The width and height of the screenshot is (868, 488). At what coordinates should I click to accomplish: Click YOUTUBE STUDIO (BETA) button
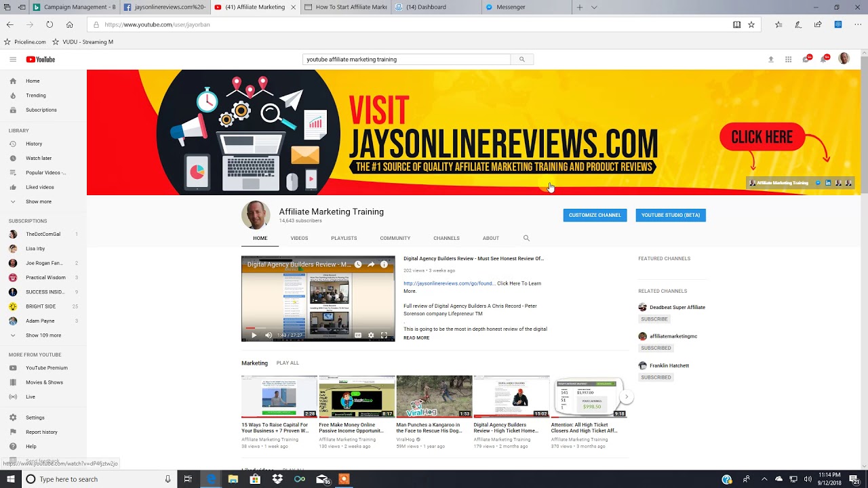coord(671,215)
